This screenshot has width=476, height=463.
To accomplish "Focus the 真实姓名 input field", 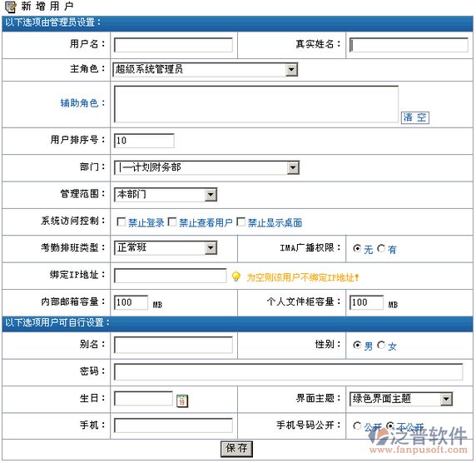I will 409,45.
